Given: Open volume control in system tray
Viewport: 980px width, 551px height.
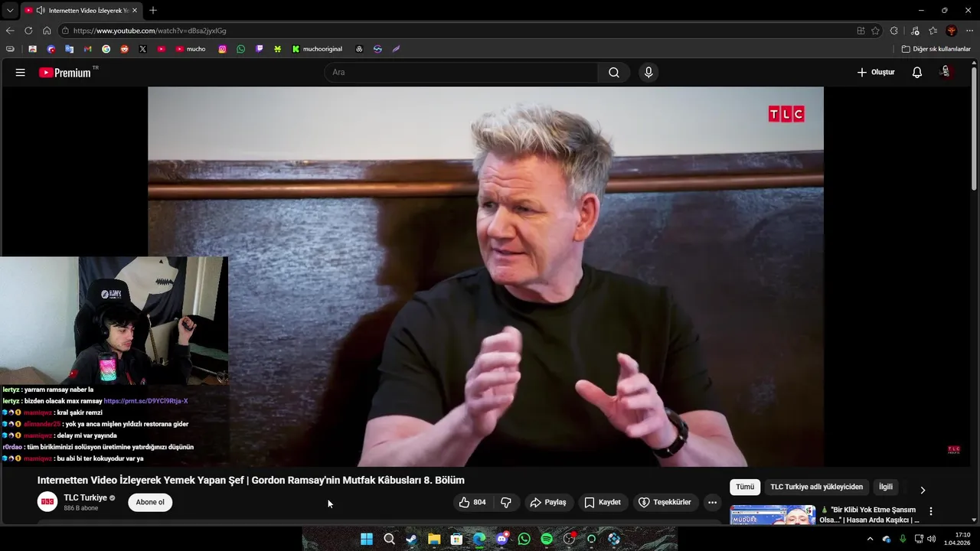Looking at the screenshot, I should pyautogui.click(x=932, y=539).
